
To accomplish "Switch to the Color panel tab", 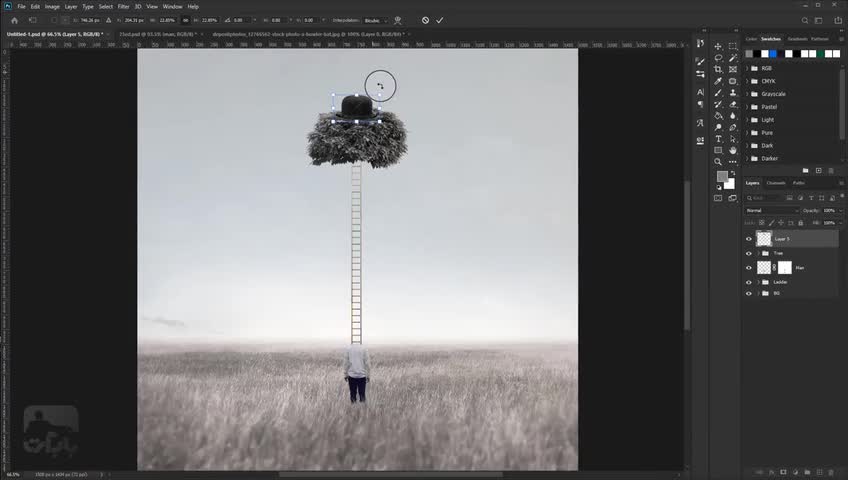I will 751,39.
